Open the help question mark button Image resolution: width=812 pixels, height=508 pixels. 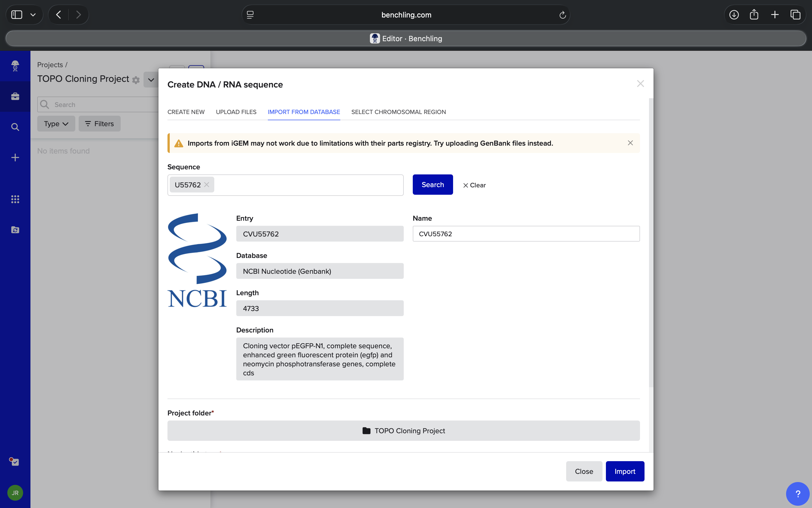(798, 494)
